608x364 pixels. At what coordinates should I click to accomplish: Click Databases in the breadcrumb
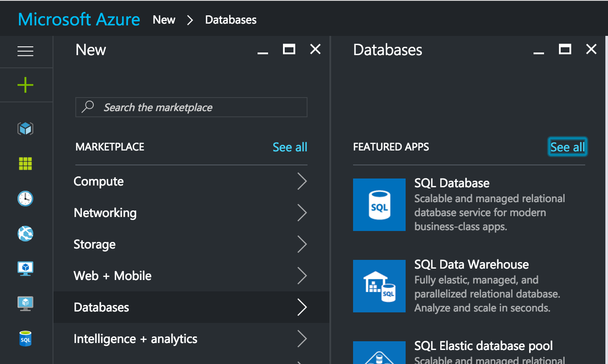point(231,20)
